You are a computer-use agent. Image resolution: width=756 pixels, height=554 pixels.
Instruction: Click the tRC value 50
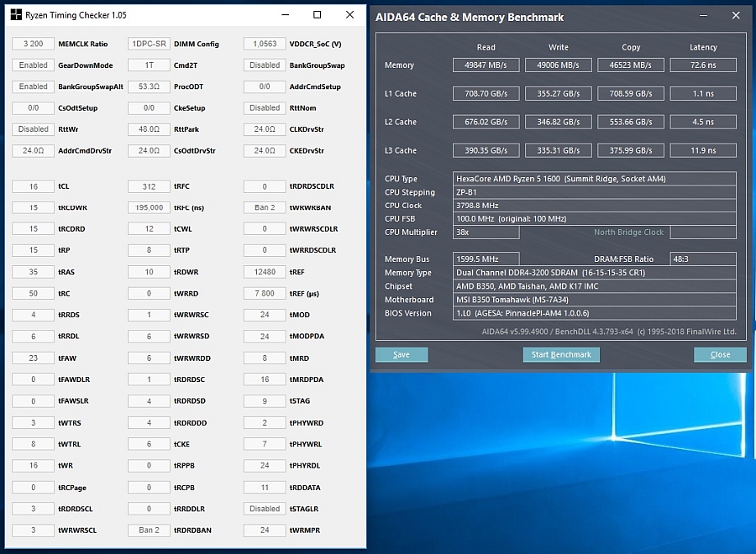click(34, 294)
